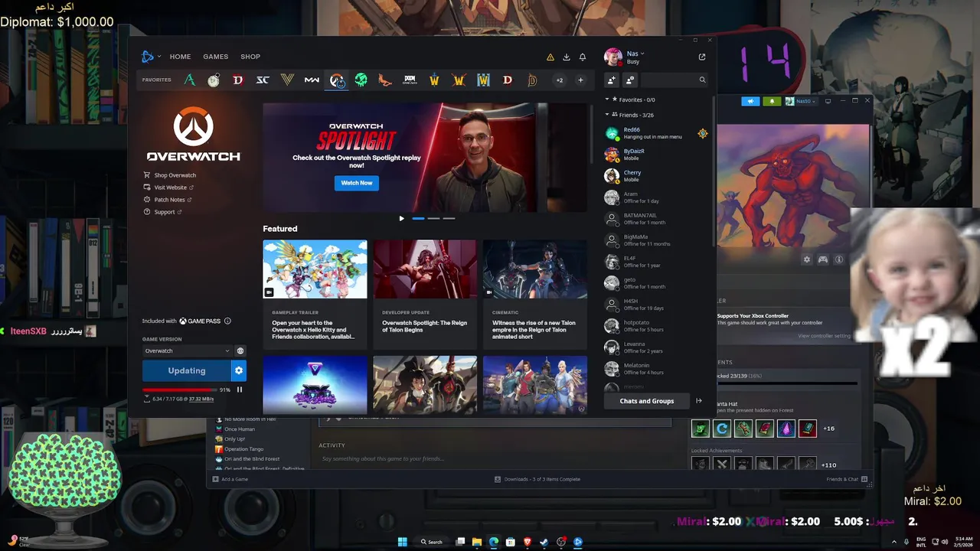Viewport: 980px width, 551px height.
Task: Open Steam Friends & Chat
Action: (847, 479)
